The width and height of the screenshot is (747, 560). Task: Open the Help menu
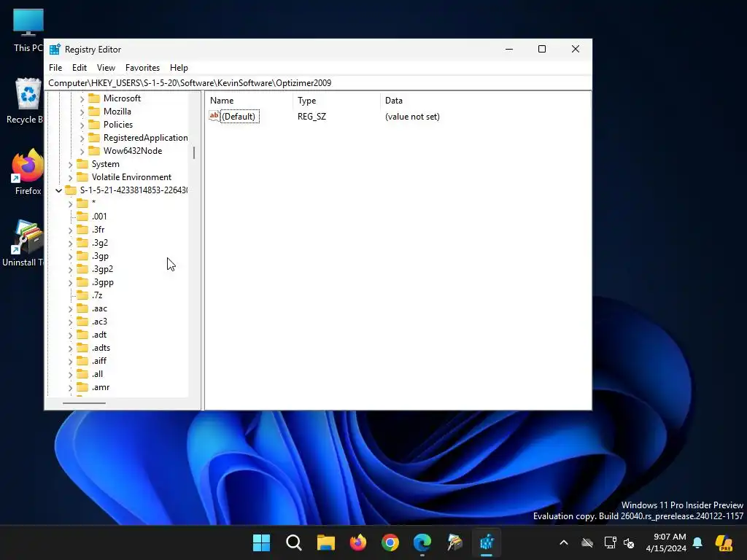tap(179, 68)
